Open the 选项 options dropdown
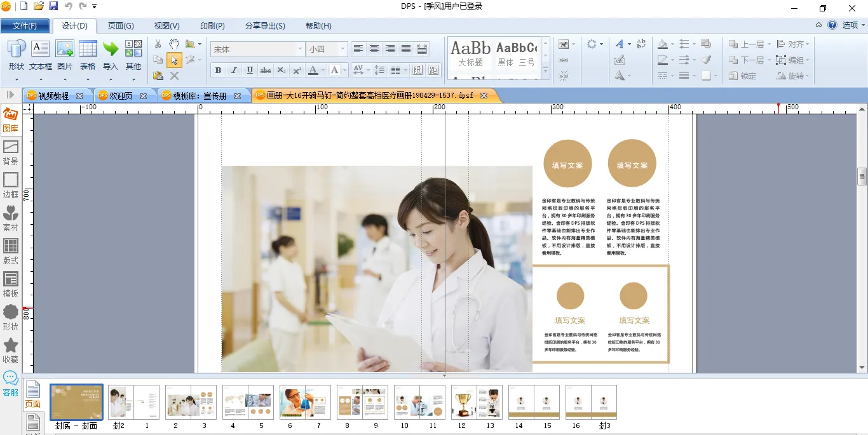 (854, 25)
